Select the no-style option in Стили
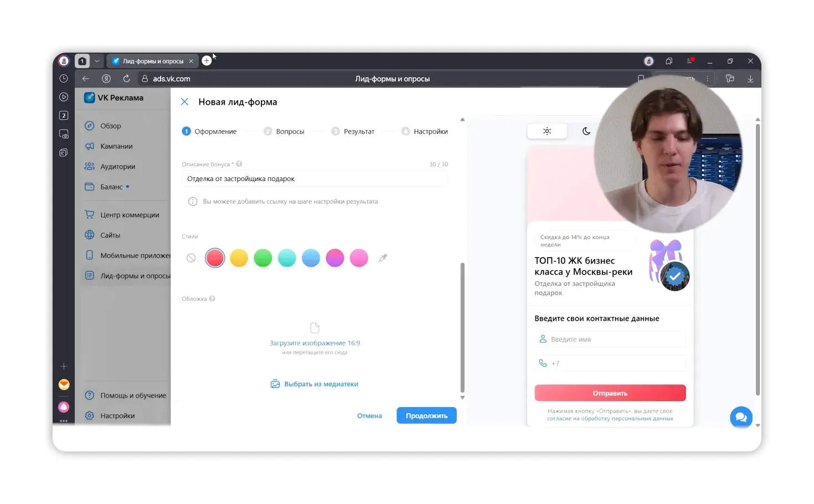 pyautogui.click(x=190, y=258)
